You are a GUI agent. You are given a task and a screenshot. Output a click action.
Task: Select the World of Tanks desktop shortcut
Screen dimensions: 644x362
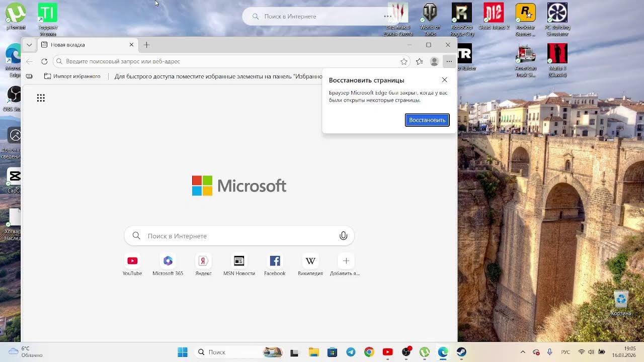tap(430, 20)
